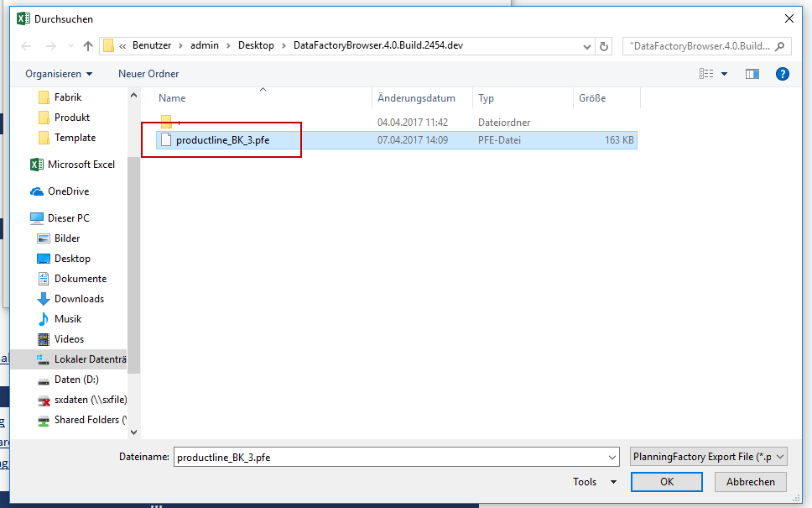The image size is (812, 508).
Task: Select OneDrive in the navigation pane
Action: 68,191
